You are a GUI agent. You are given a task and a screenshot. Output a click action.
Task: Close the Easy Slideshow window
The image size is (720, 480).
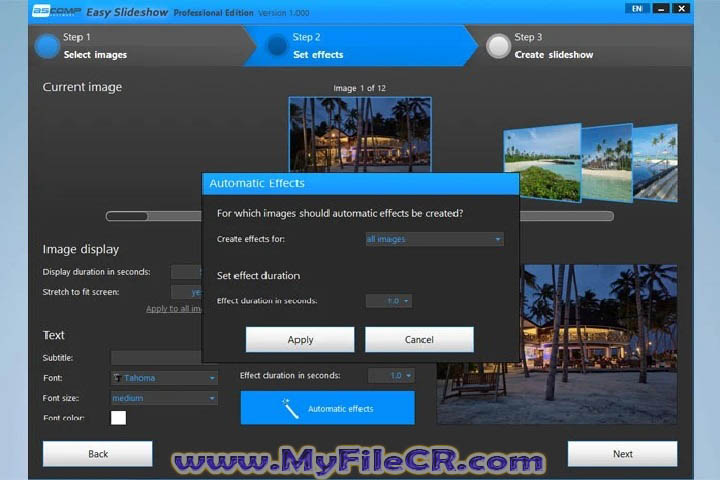[681, 8]
